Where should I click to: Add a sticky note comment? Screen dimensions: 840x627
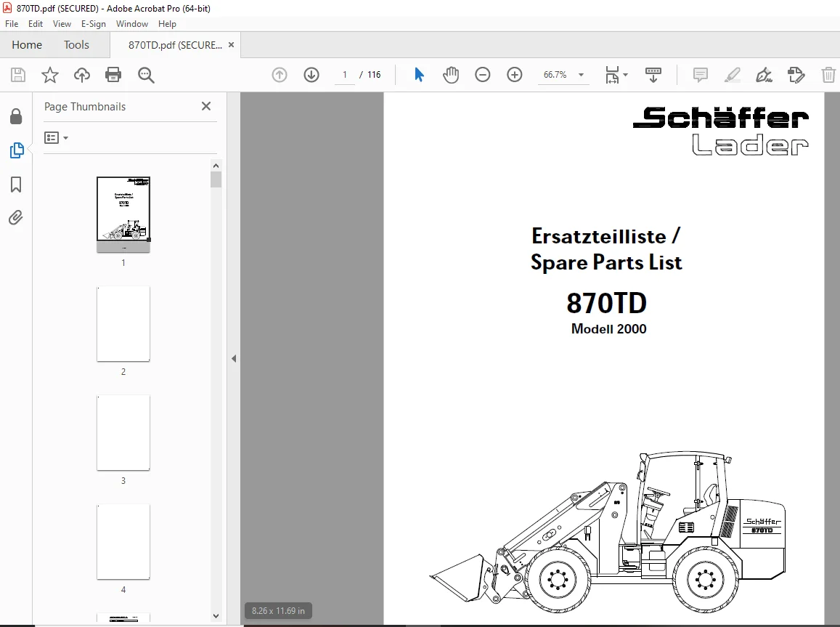(x=700, y=75)
